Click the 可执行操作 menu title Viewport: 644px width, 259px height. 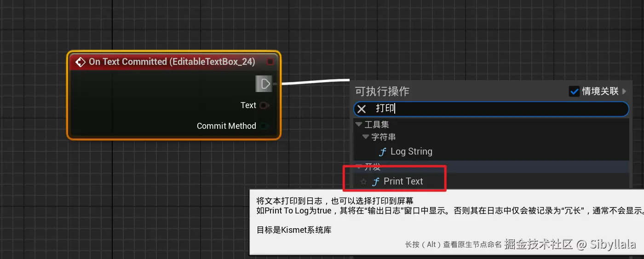[382, 91]
